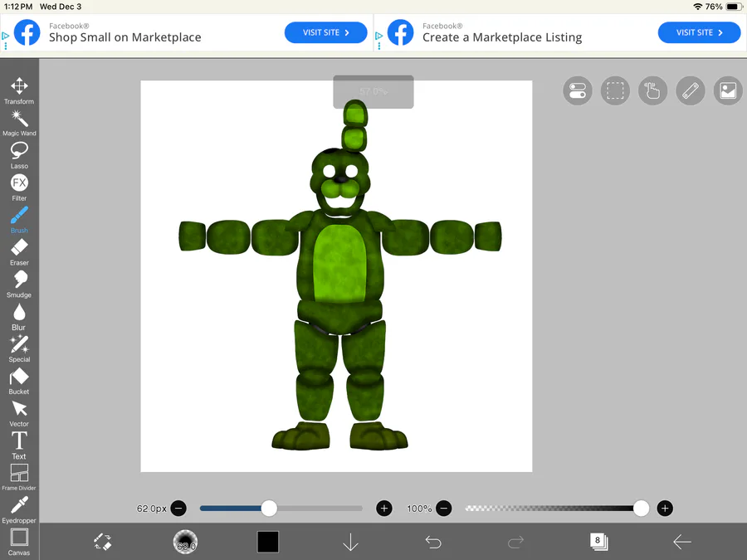The image size is (747, 560).
Task: Open the Shop Small on Marketplace ad text
Action: tap(124, 37)
